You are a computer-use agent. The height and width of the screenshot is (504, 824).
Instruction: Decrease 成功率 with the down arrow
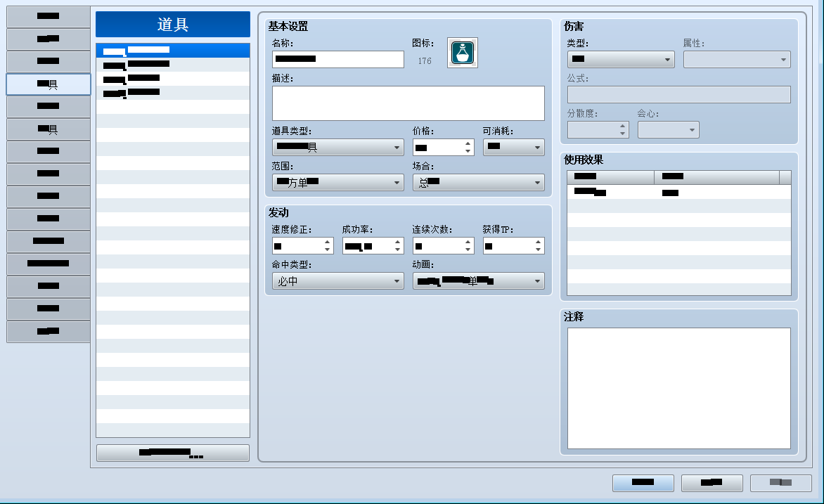pos(397,250)
